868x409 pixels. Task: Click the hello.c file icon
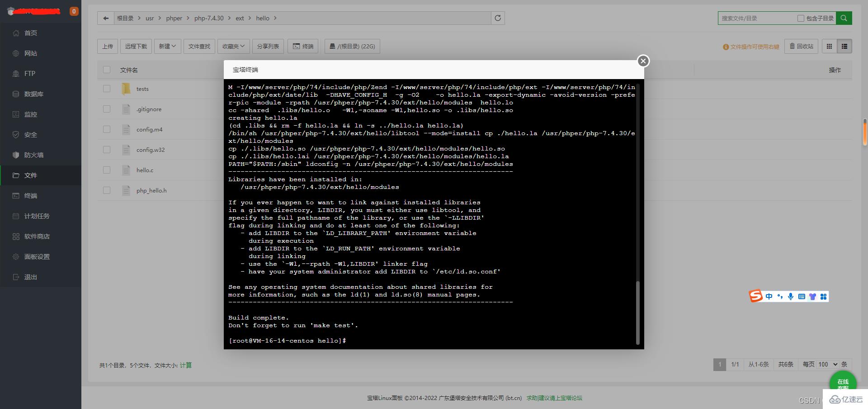126,170
